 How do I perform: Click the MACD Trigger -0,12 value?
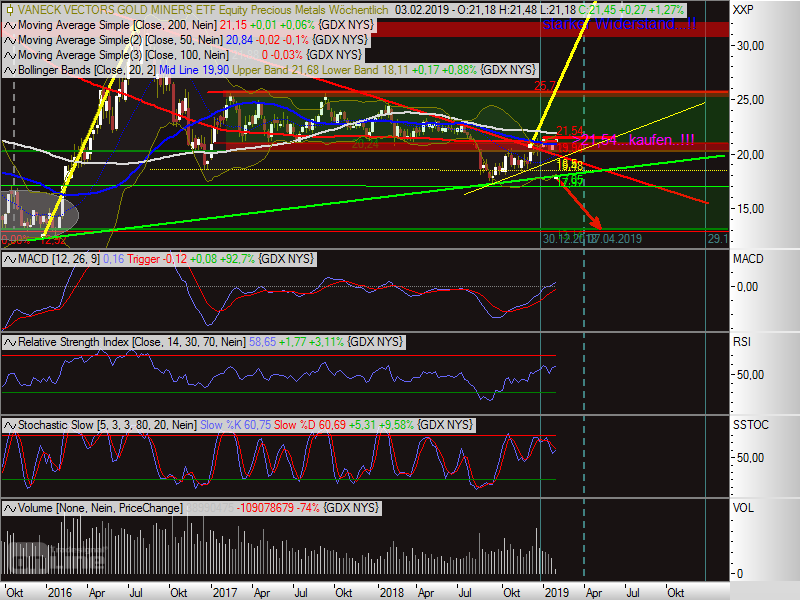coord(157,259)
